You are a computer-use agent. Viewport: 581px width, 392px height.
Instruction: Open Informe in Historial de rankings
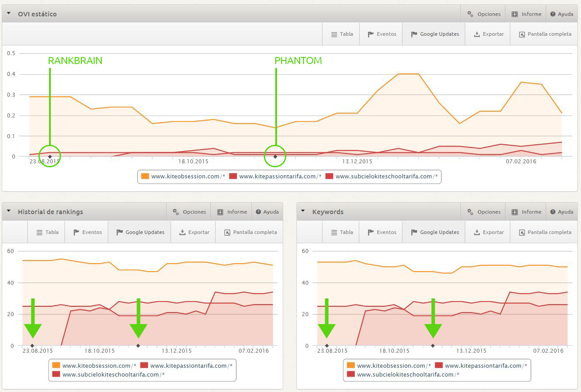click(232, 212)
